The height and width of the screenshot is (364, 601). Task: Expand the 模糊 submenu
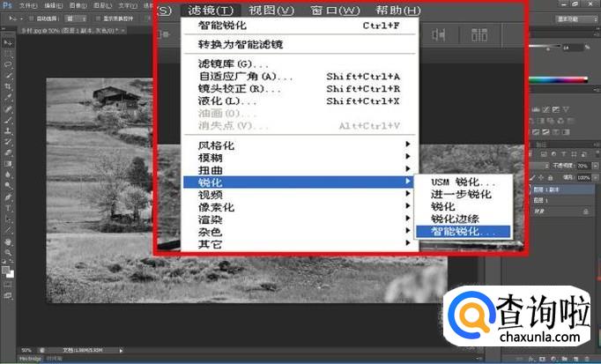300,157
